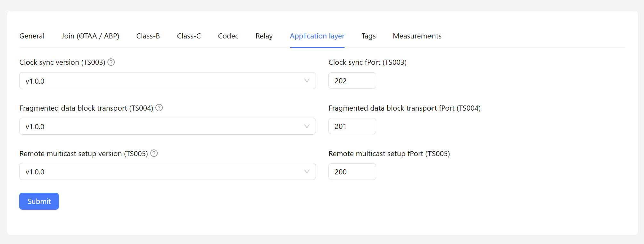Open the Codec tab
This screenshot has width=644, height=244.
pos(228,36)
